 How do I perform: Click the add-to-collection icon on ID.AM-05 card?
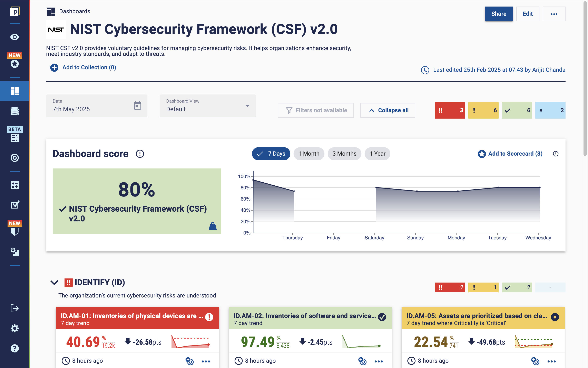pyautogui.click(x=535, y=361)
